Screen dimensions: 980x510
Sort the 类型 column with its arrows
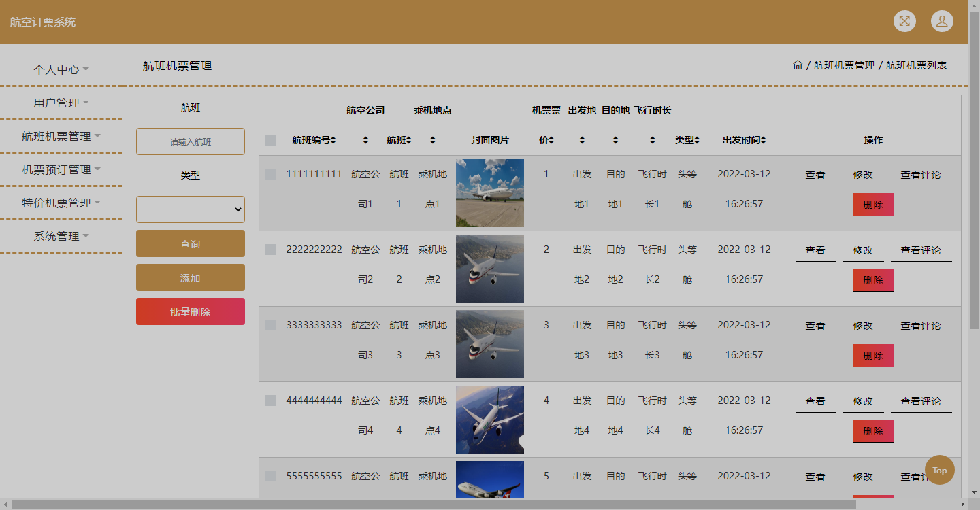tap(698, 140)
